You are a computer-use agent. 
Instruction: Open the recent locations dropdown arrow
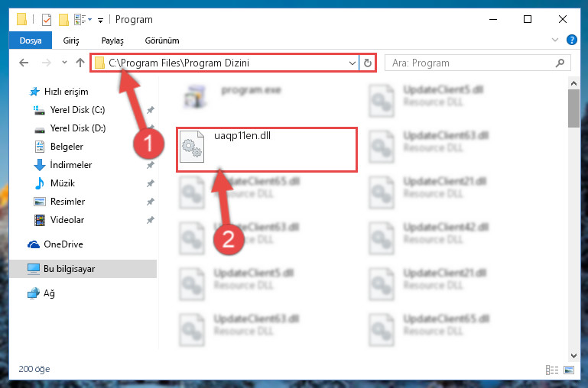[64, 63]
